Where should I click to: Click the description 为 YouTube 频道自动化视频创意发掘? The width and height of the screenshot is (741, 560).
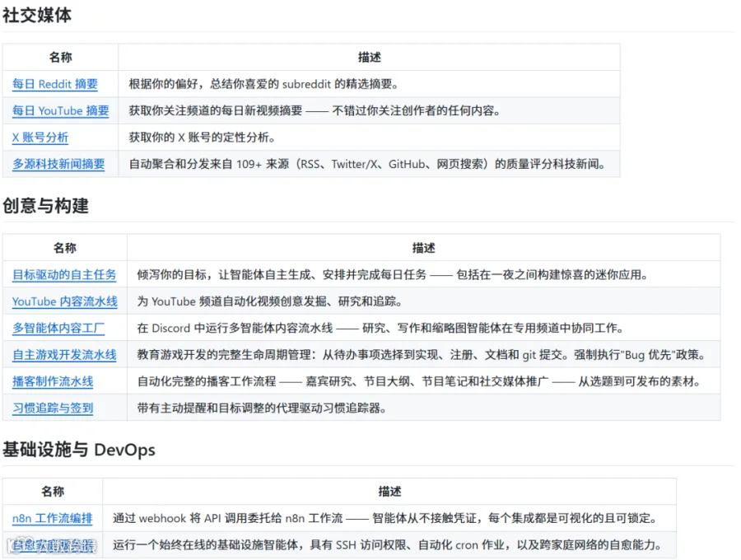pos(269,301)
